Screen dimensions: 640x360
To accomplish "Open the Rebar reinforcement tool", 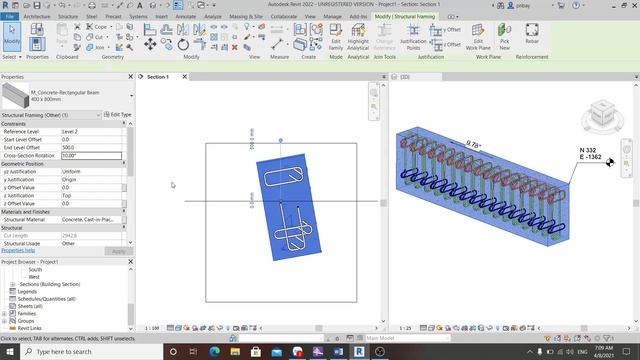I will [x=532, y=34].
